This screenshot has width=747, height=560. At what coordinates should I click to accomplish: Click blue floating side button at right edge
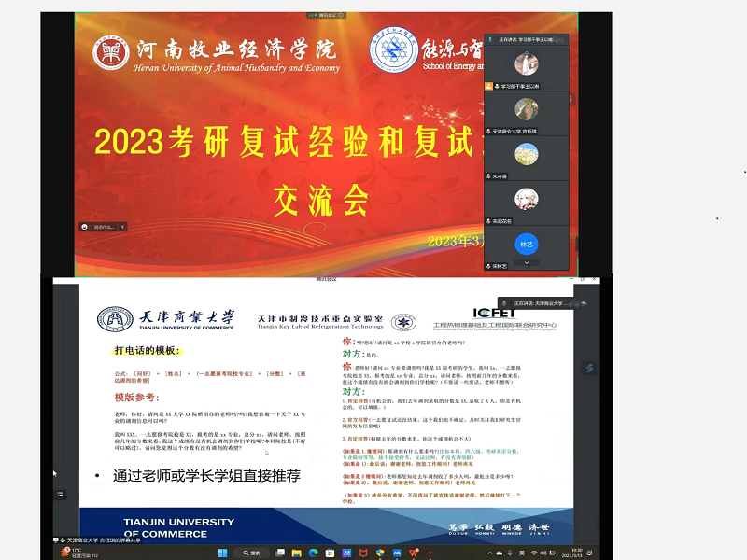coord(589,370)
